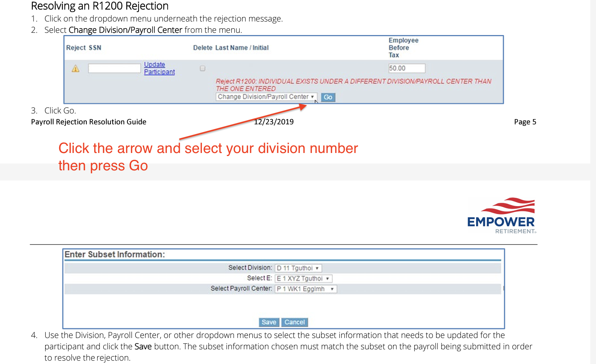Click the Resolving an R1200 Rejection heading
Screen dimensions: 596x364
pyautogui.click(x=99, y=6)
